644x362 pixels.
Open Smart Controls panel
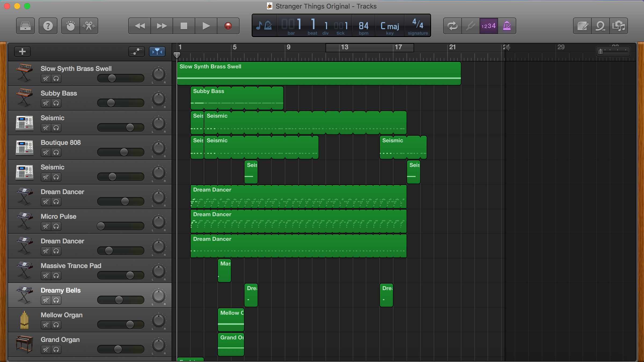71,26
